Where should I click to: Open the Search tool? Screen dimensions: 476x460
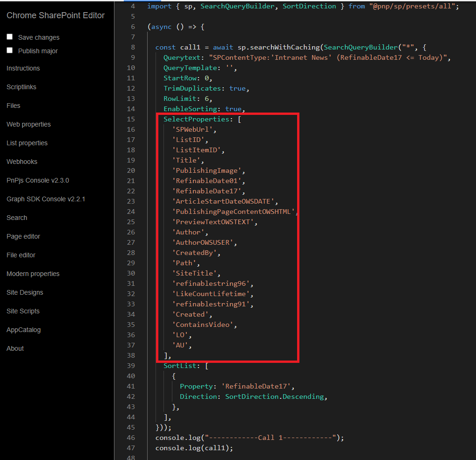tap(17, 218)
